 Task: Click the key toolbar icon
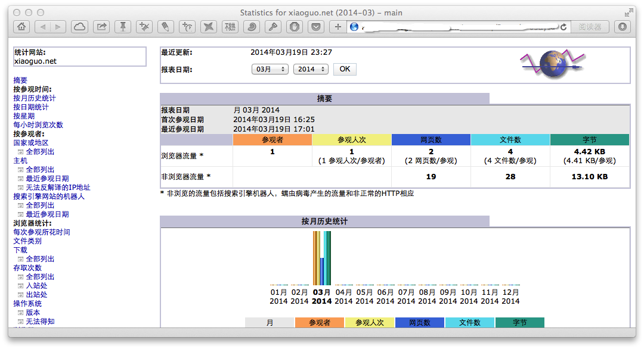point(273,27)
